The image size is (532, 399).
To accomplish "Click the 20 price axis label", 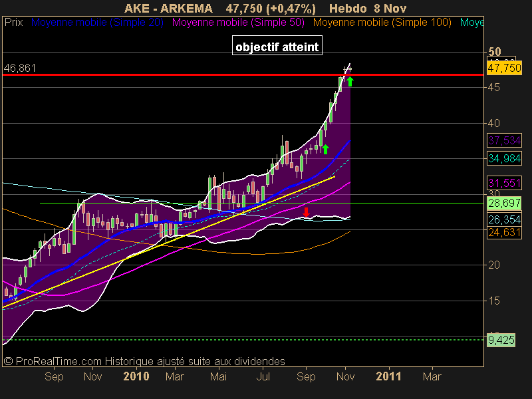I will click(x=493, y=265).
